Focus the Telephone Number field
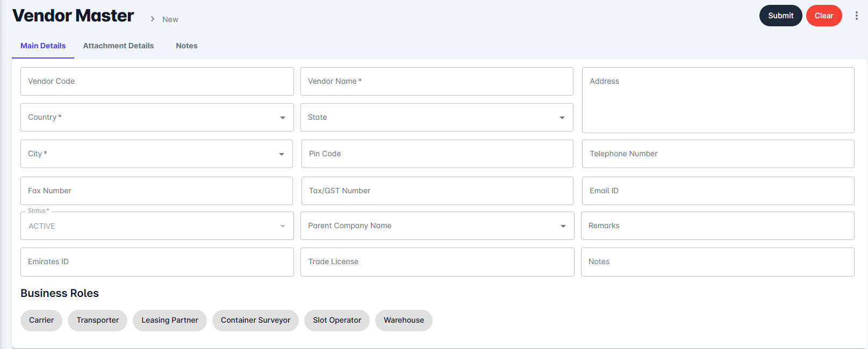 (718, 154)
